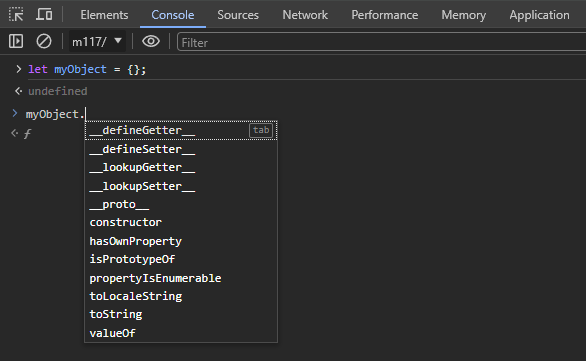Select __defineGetter__ autocomplete suggestion
586x361 pixels.
181,130
